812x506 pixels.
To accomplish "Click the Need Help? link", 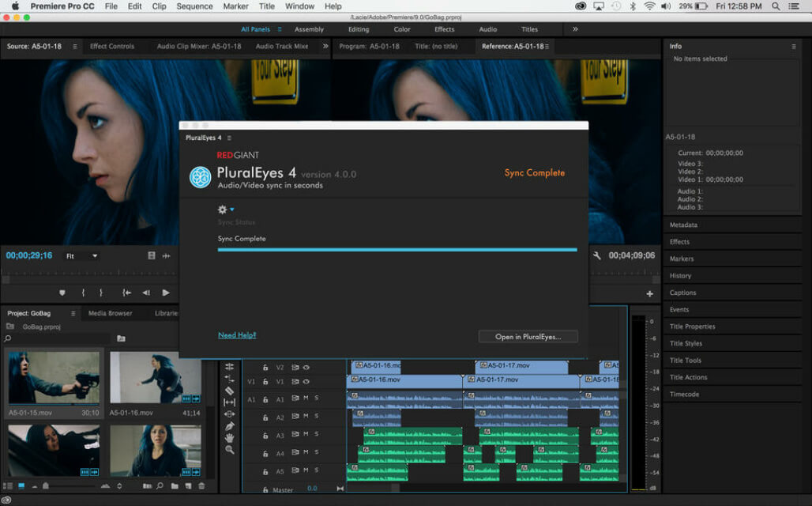I will click(x=237, y=335).
